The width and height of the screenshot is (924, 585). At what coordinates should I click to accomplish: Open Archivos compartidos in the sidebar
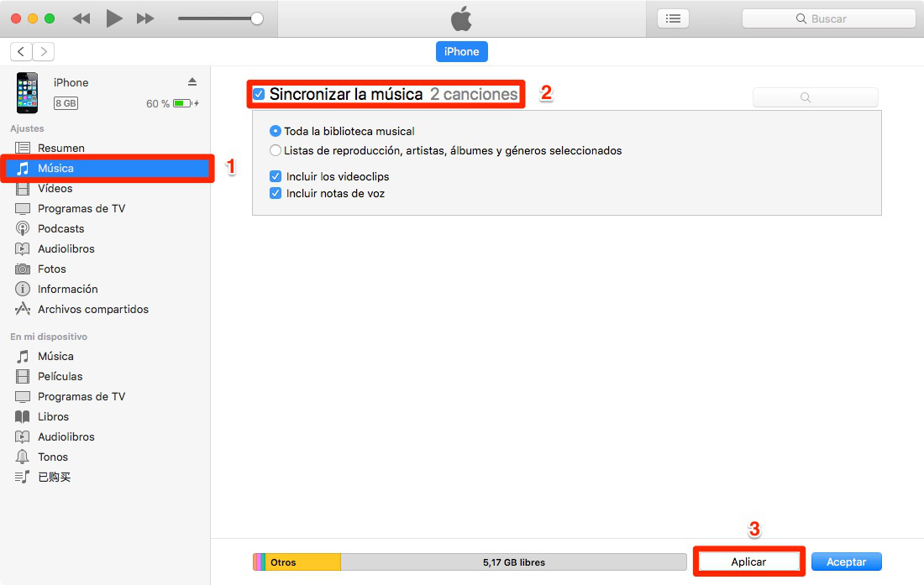[x=93, y=309]
